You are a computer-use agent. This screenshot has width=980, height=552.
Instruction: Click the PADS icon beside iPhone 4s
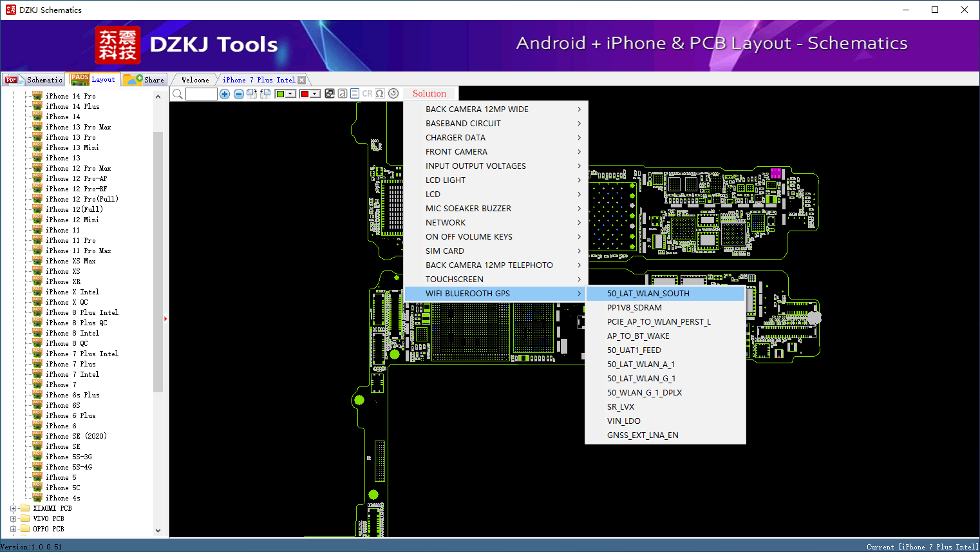(x=37, y=498)
